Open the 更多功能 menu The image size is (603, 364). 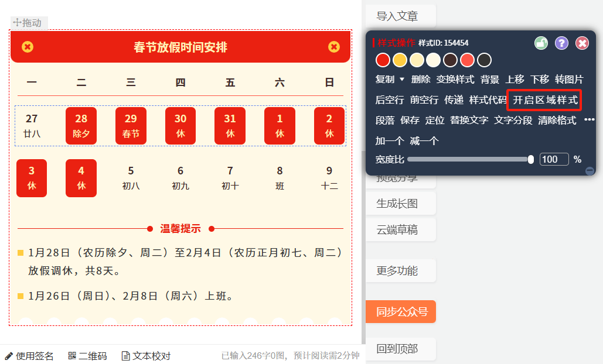coord(397,271)
